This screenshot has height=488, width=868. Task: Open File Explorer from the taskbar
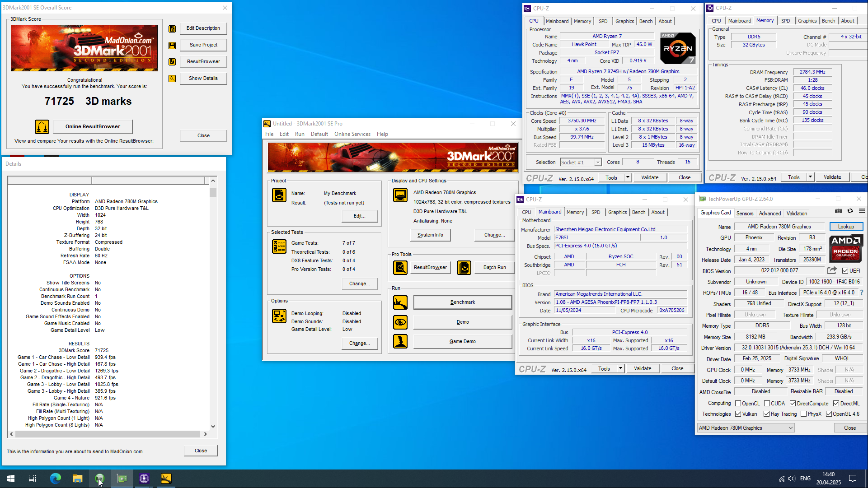pos(77,479)
